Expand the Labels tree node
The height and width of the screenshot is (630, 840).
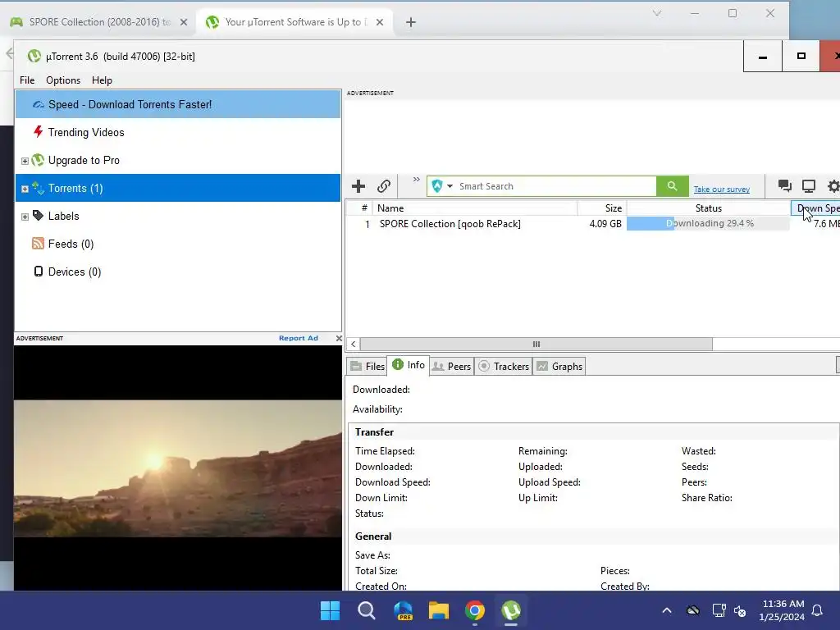[x=25, y=217]
